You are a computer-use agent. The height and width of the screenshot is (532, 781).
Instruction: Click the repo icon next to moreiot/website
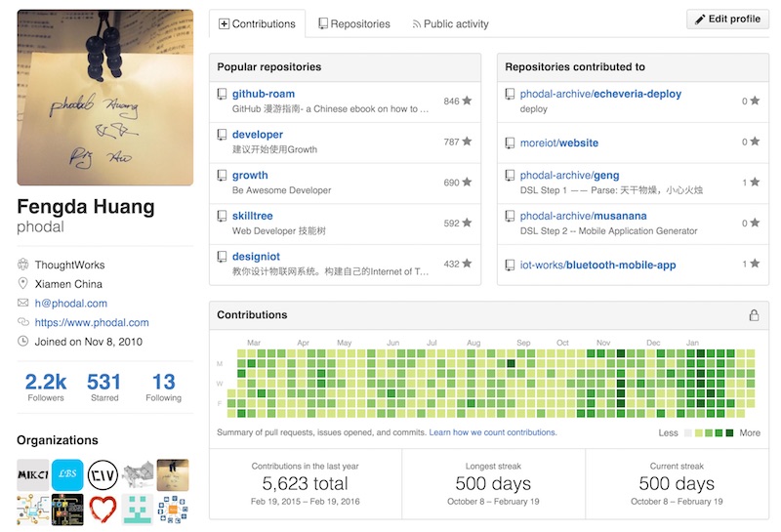(510, 143)
